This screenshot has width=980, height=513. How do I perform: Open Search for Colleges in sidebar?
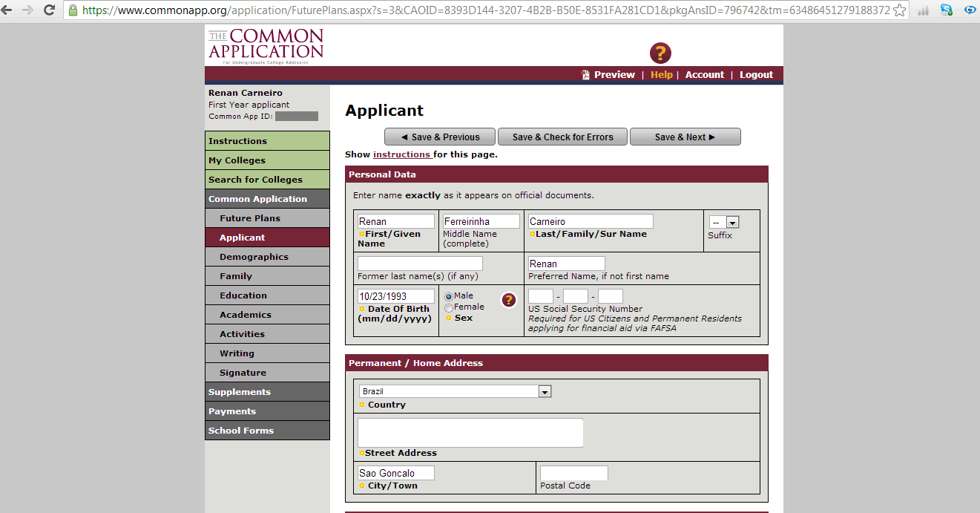click(x=267, y=180)
